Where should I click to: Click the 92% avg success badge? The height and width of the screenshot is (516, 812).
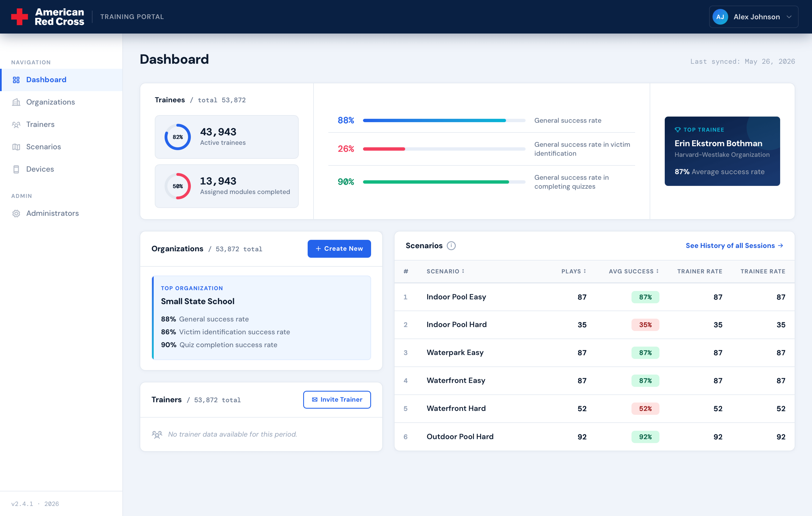point(645,437)
